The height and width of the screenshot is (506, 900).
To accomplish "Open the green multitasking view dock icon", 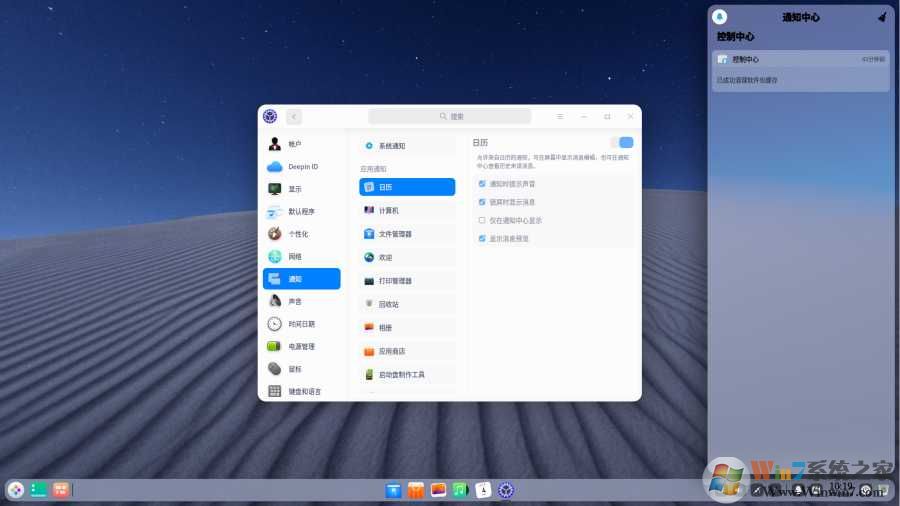I will [x=38, y=490].
